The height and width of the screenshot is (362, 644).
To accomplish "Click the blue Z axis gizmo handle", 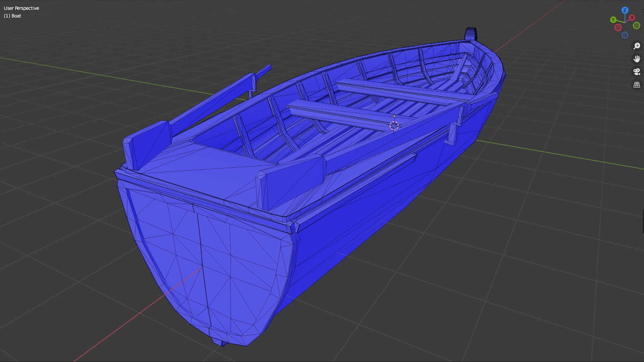I will (x=625, y=10).
